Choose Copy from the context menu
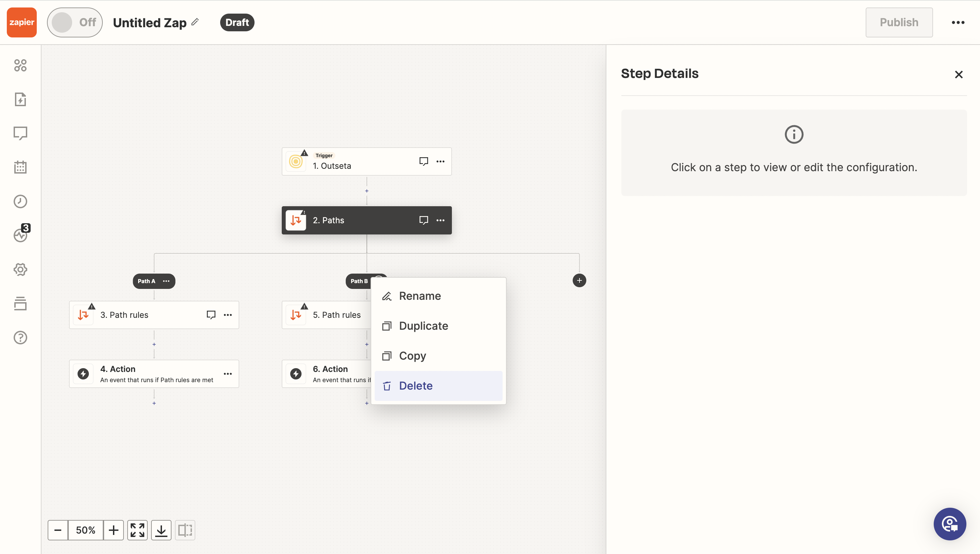Viewport: 980px width, 554px height. point(438,356)
